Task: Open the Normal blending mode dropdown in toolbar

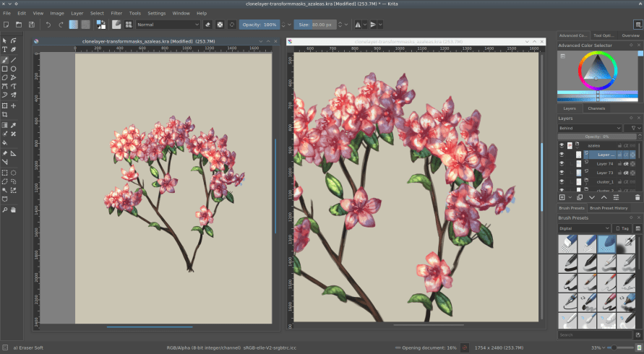Action: 168,25
